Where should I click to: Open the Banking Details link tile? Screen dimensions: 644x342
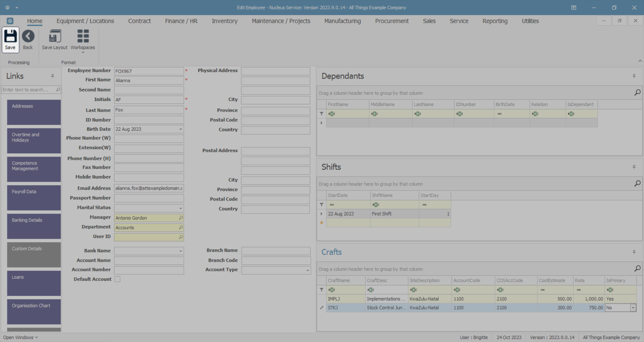click(34, 226)
